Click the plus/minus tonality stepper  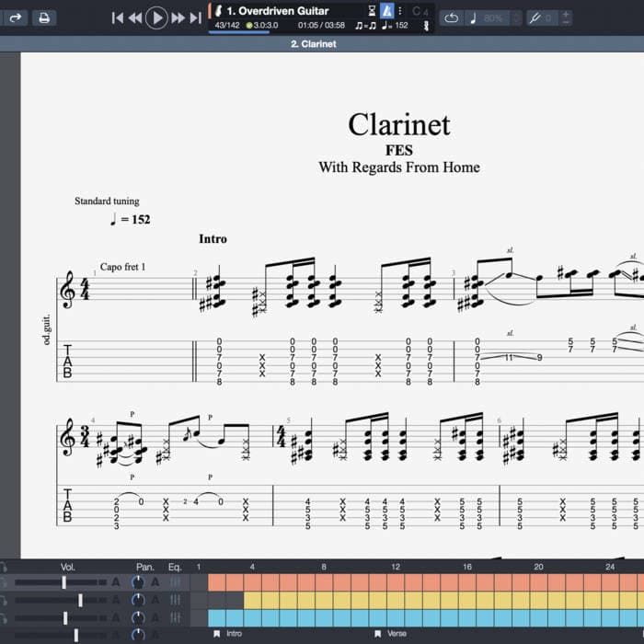(x=566, y=18)
